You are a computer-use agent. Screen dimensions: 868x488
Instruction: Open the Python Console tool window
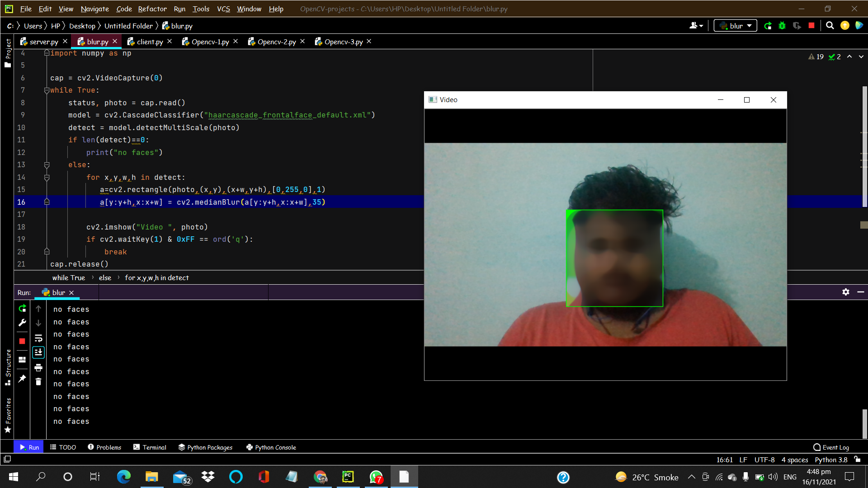point(271,447)
